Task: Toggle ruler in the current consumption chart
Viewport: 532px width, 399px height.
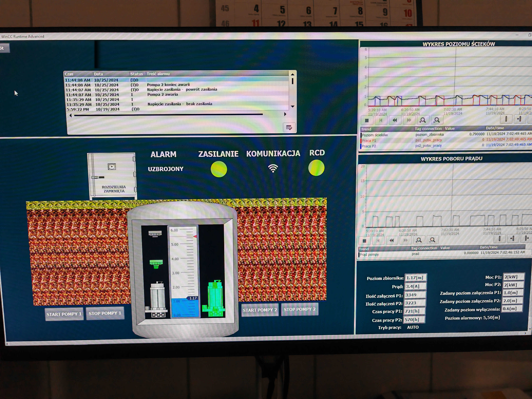Action: point(499,239)
